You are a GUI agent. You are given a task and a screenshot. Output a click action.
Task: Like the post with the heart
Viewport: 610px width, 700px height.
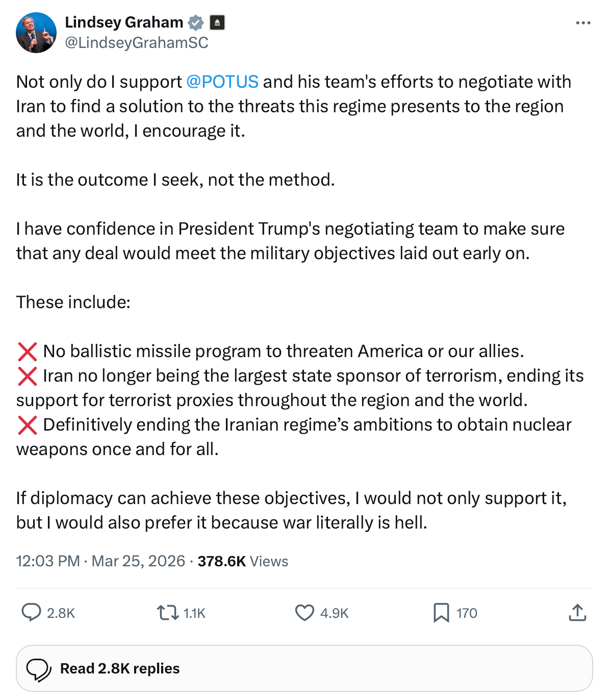tap(304, 612)
